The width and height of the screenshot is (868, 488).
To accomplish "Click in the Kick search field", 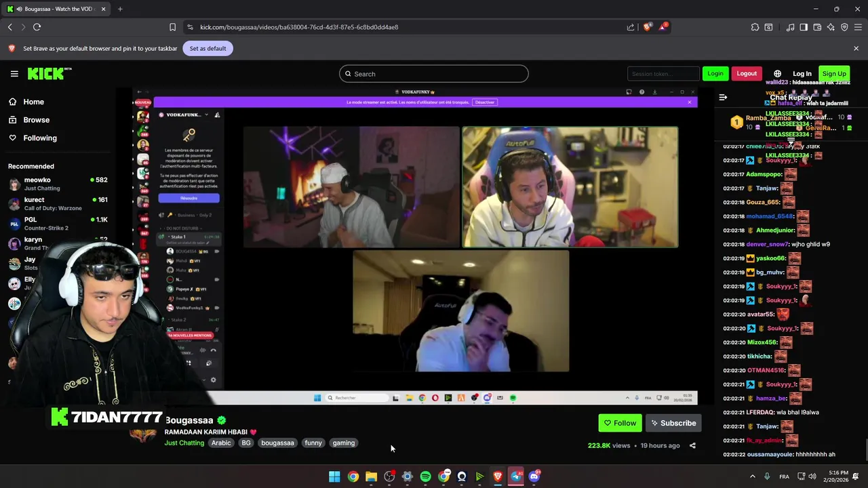I will coord(434,74).
